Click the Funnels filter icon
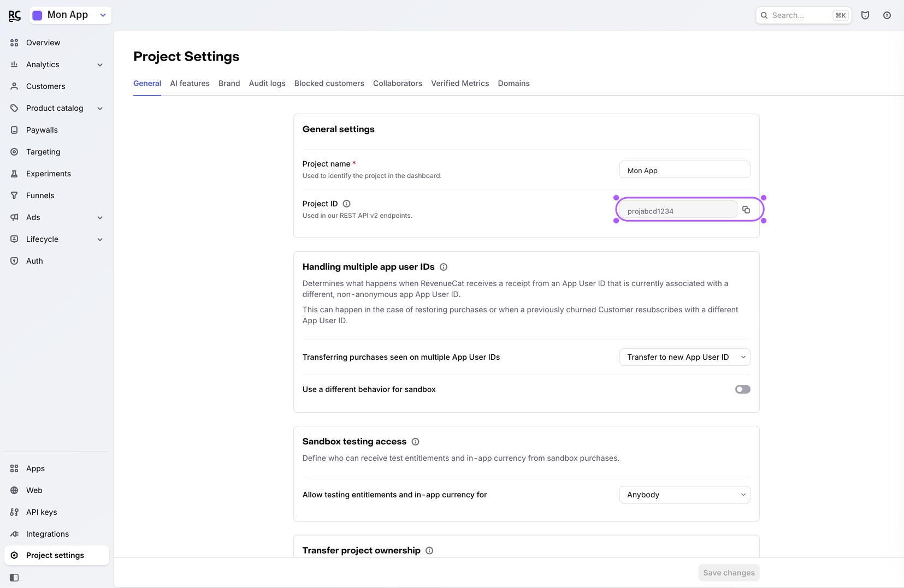This screenshot has height=588, width=904. (14, 195)
